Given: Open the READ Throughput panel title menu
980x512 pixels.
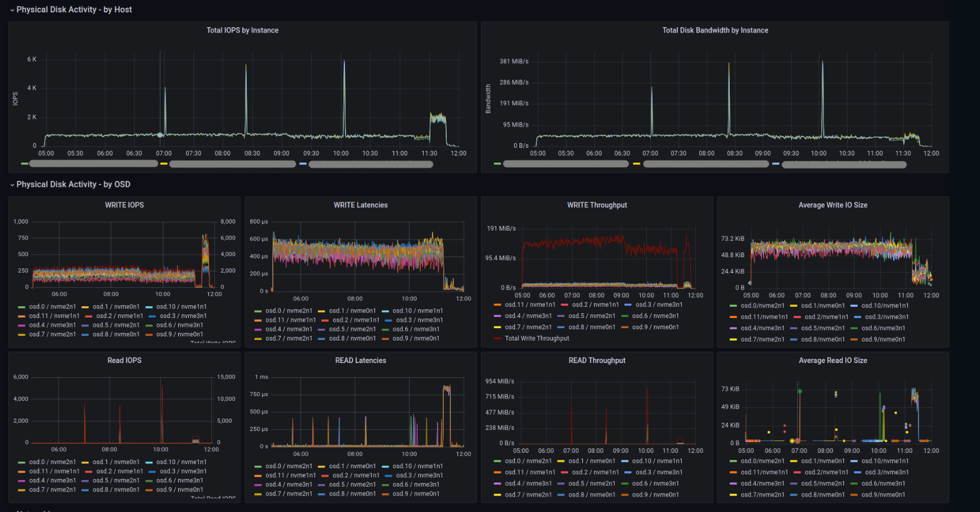Looking at the screenshot, I should (597, 361).
